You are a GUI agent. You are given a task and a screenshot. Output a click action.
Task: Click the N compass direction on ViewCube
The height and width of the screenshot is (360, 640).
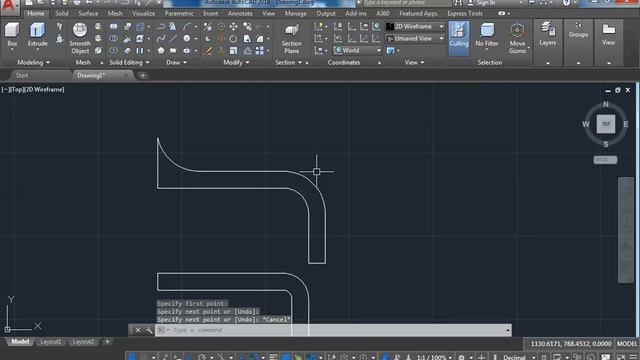coord(606,104)
